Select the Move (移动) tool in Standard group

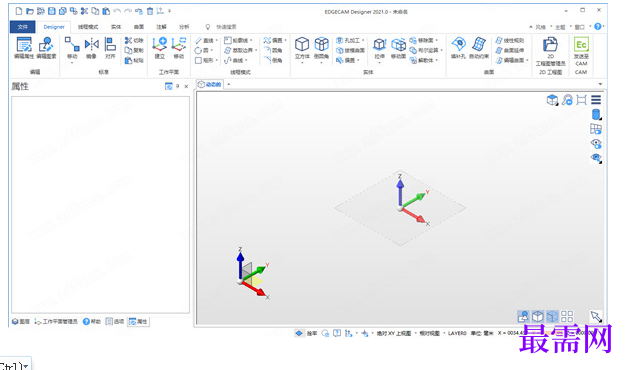[72, 48]
